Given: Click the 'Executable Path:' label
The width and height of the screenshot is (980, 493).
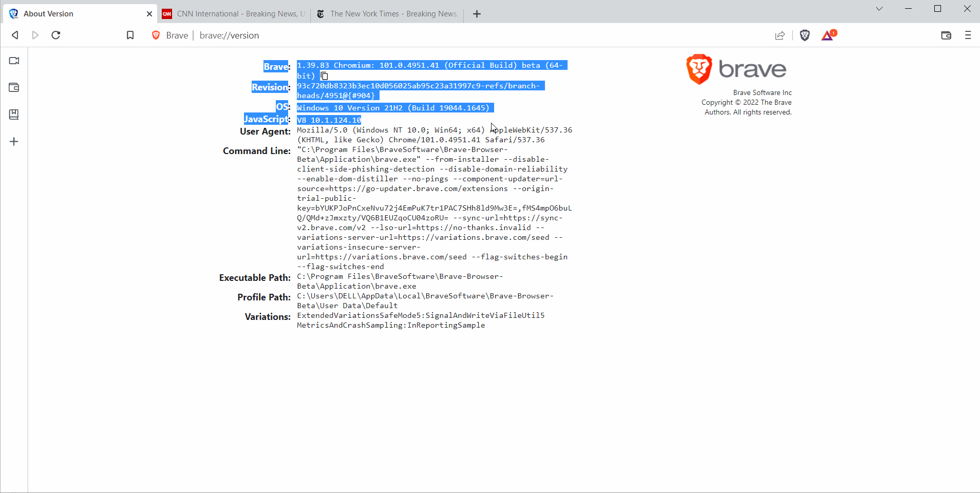Looking at the screenshot, I should tap(255, 278).
